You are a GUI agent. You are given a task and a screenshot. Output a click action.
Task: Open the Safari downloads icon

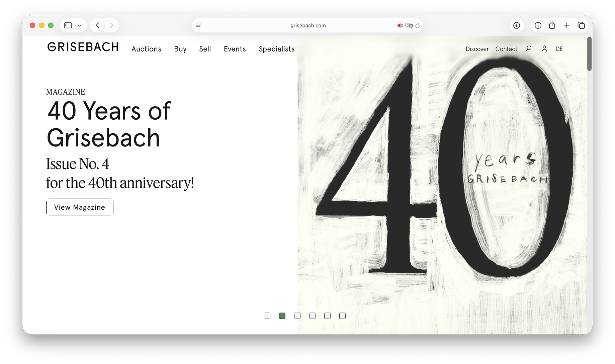[x=517, y=25]
